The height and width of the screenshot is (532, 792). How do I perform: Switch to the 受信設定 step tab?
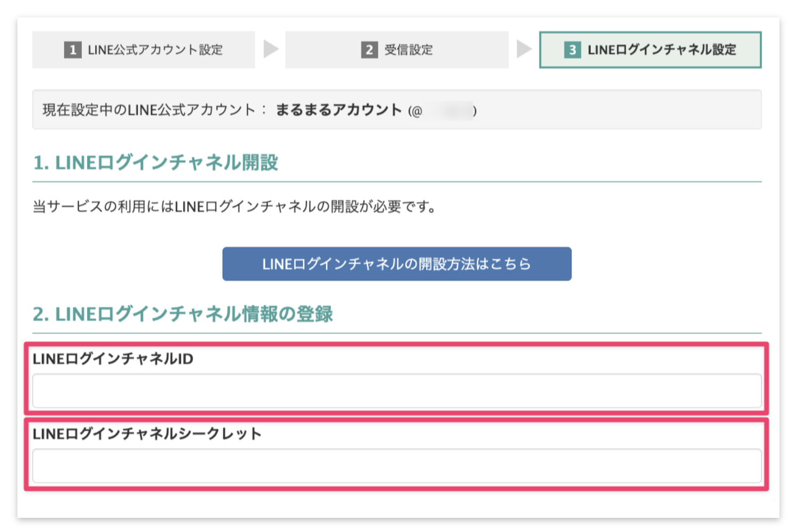pyautogui.click(x=397, y=50)
